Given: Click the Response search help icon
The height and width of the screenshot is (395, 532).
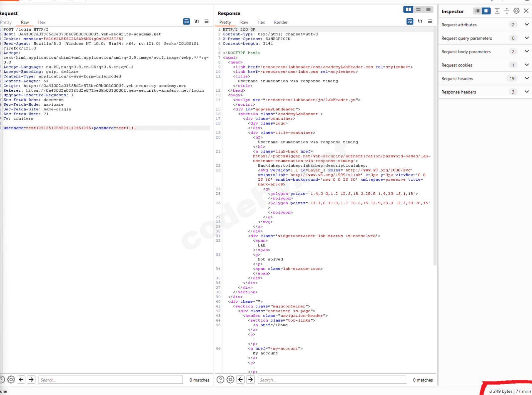Looking at the screenshot, I should click(x=220, y=379).
